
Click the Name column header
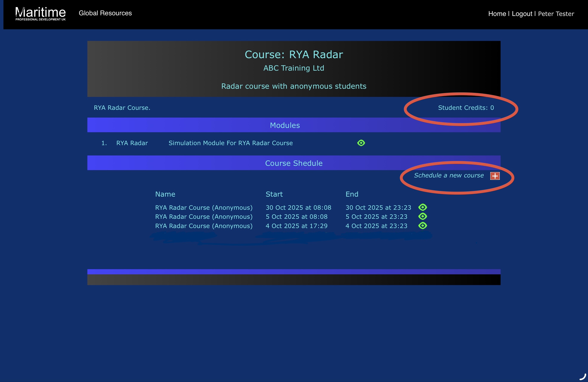point(165,194)
